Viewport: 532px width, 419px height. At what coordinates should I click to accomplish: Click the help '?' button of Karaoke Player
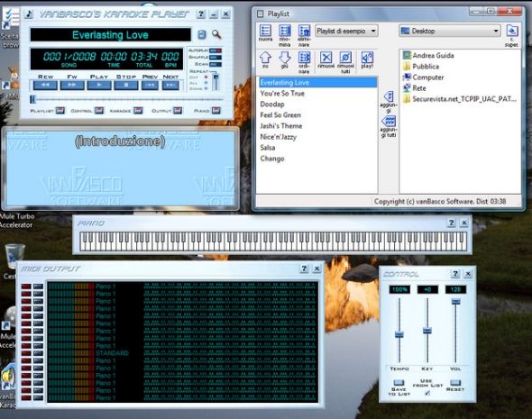click(x=201, y=14)
